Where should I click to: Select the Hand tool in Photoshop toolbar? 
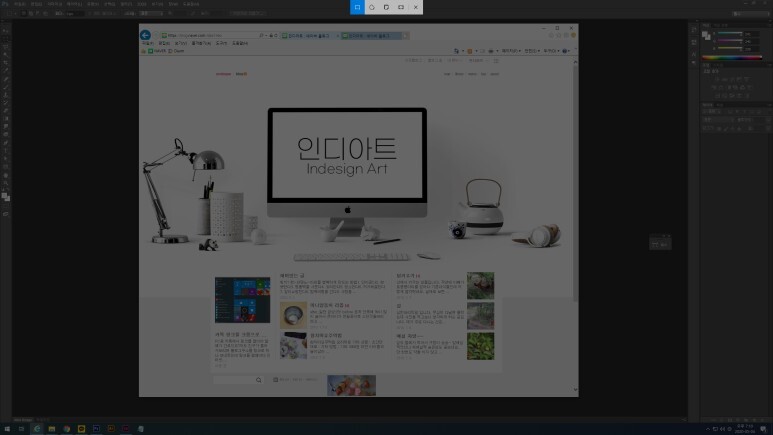coord(5,175)
